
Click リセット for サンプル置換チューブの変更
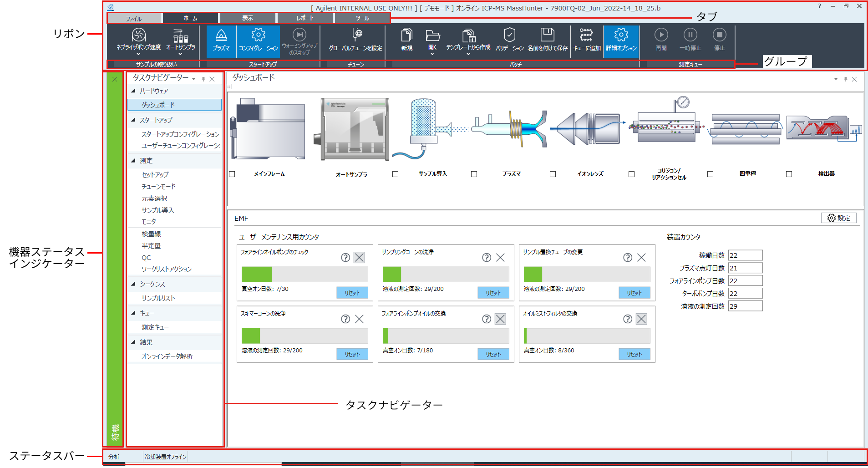pyautogui.click(x=635, y=293)
